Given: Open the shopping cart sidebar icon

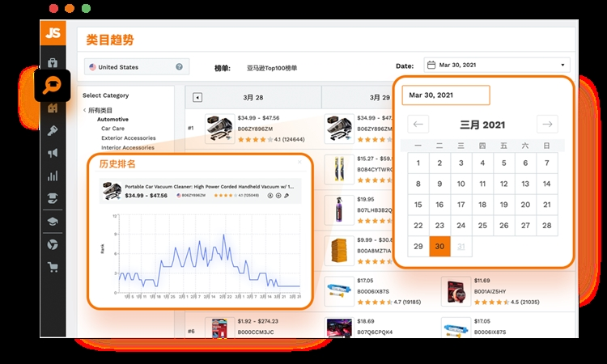Looking at the screenshot, I should 53,267.
